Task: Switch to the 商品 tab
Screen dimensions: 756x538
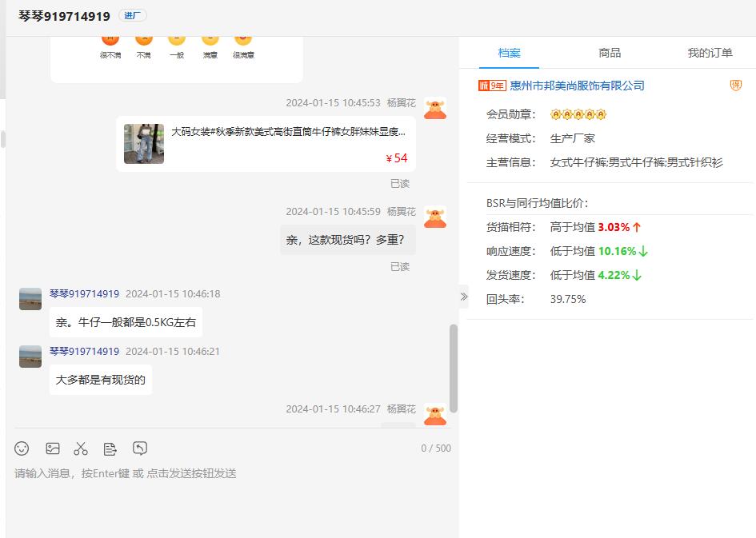Action: click(610, 53)
